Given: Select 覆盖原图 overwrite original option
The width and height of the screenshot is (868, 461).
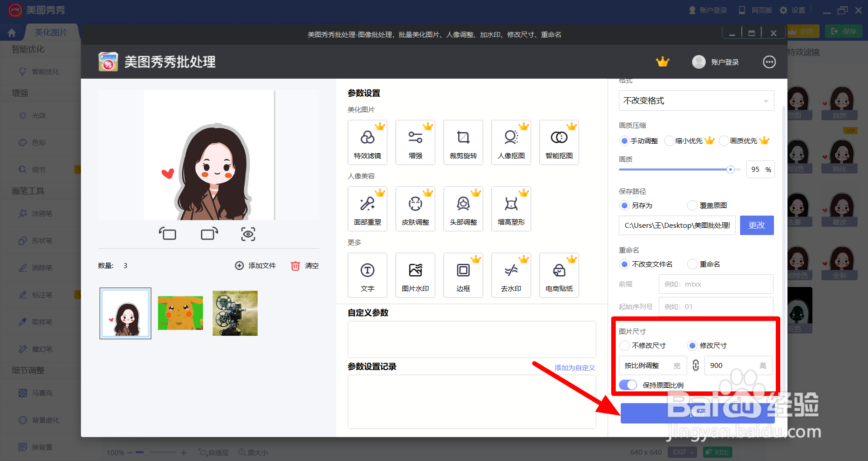Looking at the screenshot, I should (x=708, y=206).
